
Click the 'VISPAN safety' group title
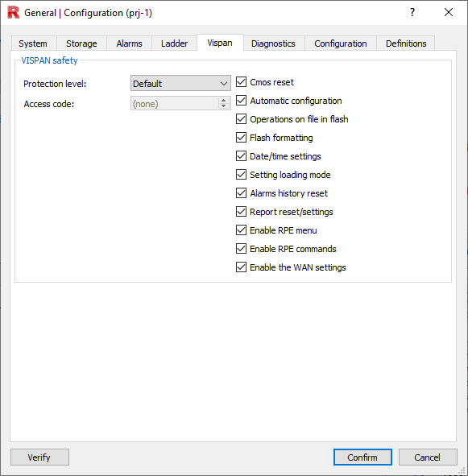point(49,60)
